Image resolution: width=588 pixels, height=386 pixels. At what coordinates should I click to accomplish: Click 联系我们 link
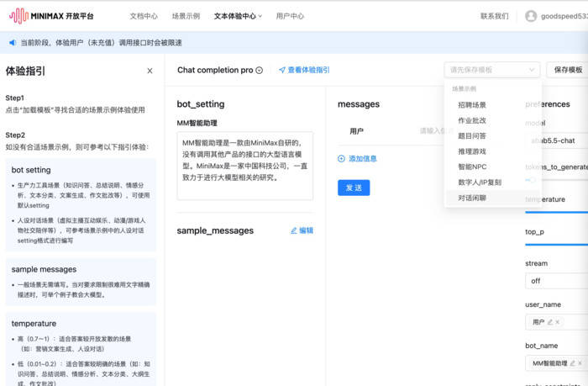pyautogui.click(x=495, y=16)
